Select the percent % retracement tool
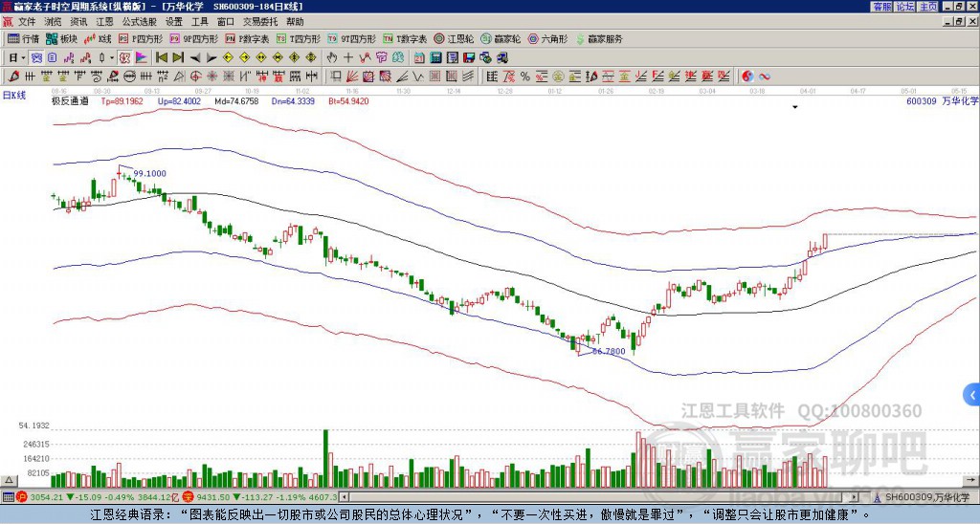Image resolution: width=980 pixels, height=524 pixels. [525, 76]
